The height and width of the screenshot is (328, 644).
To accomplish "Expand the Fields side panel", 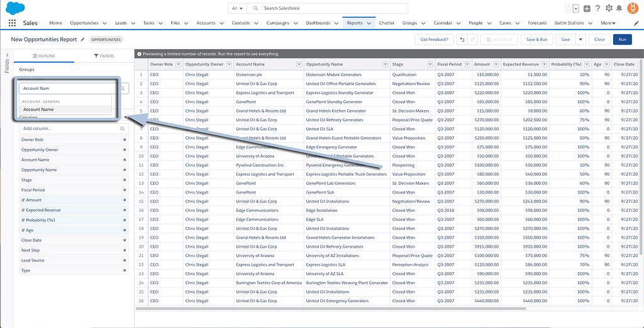I will coord(7,62).
